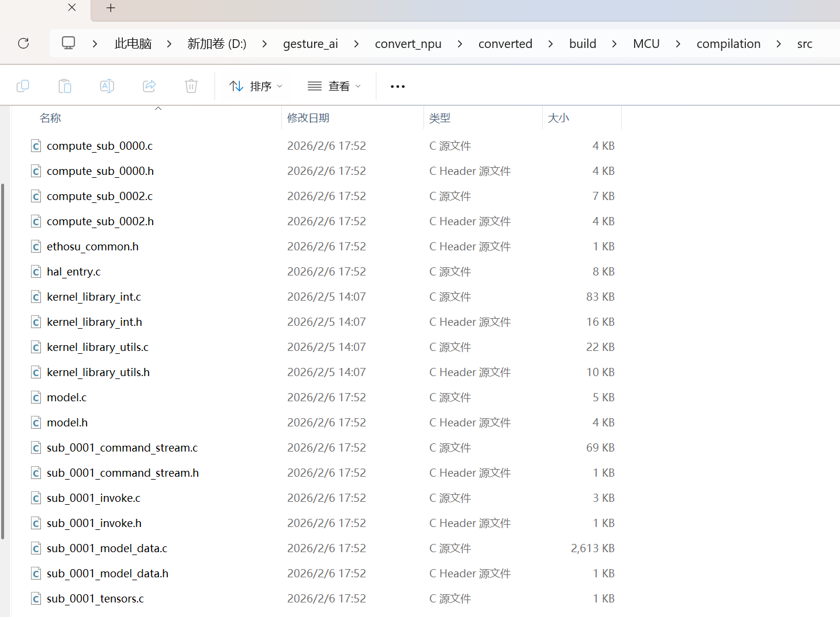Click the 83 KB size cell
840x620 pixels.
tap(600, 297)
